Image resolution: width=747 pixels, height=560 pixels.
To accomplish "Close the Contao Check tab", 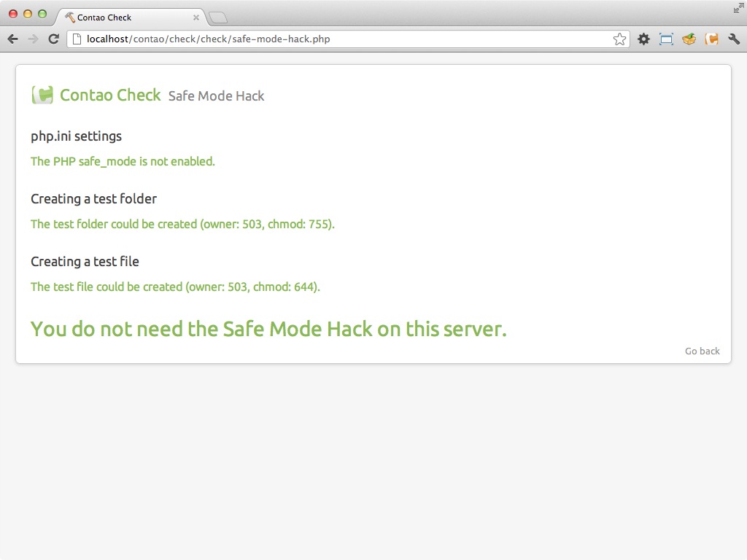I will coord(196,17).
